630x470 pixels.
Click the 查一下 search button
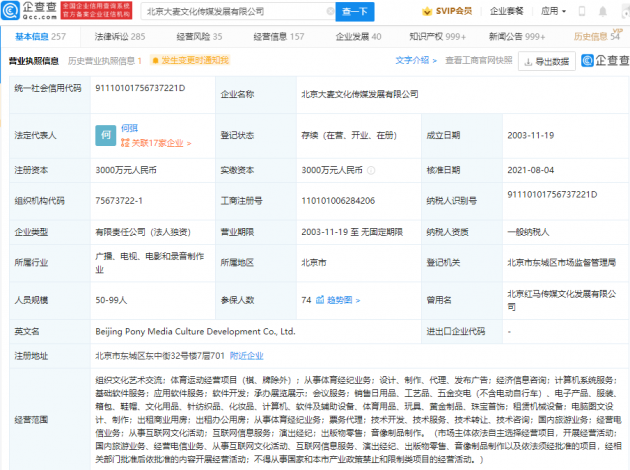tap(355, 12)
